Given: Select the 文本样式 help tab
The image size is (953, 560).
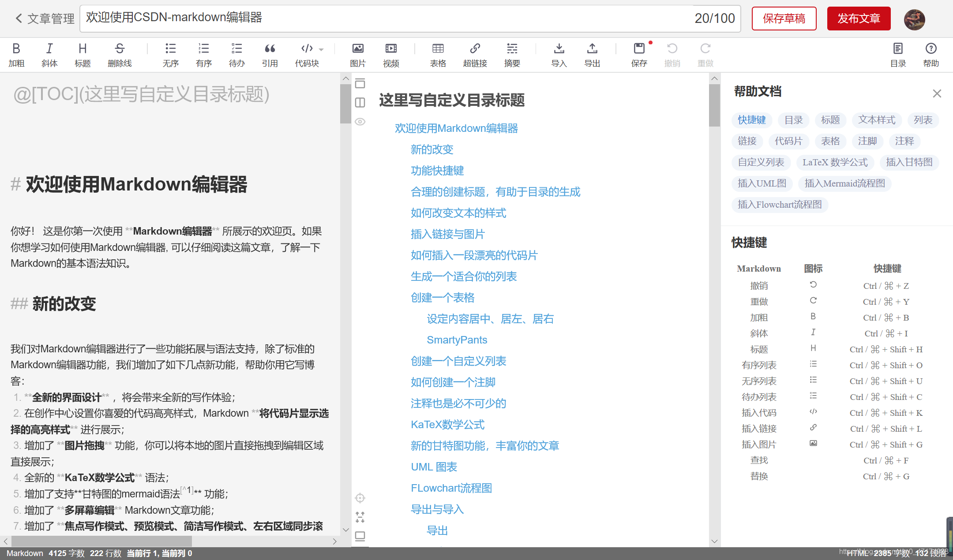Looking at the screenshot, I should 877,120.
